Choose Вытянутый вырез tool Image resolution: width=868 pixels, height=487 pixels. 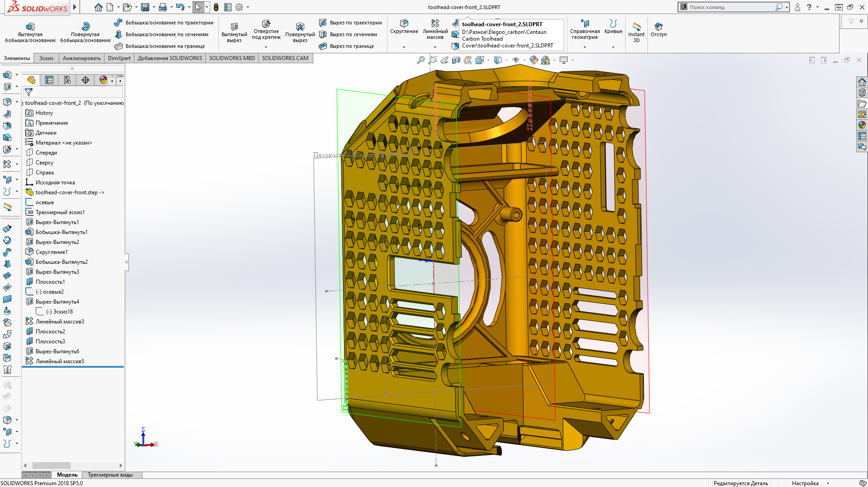coord(234,33)
